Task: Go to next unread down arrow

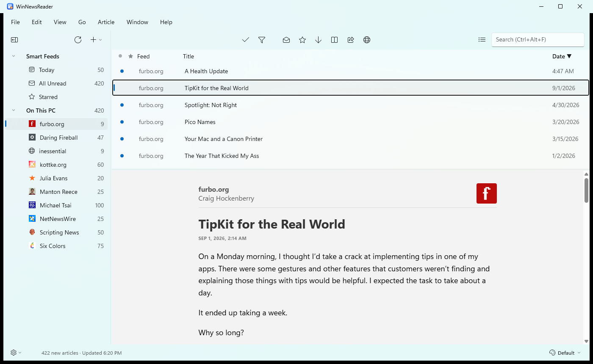Action: (319, 40)
